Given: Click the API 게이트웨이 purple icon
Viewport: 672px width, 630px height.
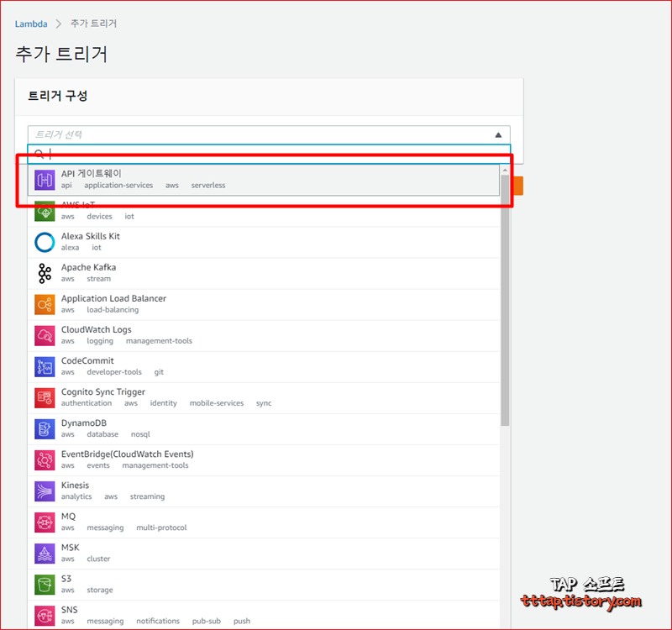Looking at the screenshot, I should point(45,180).
